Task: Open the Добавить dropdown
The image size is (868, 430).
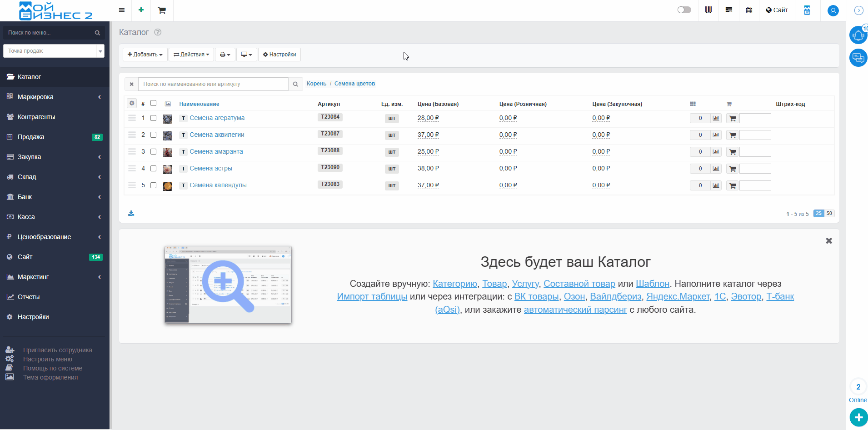Action: click(145, 55)
